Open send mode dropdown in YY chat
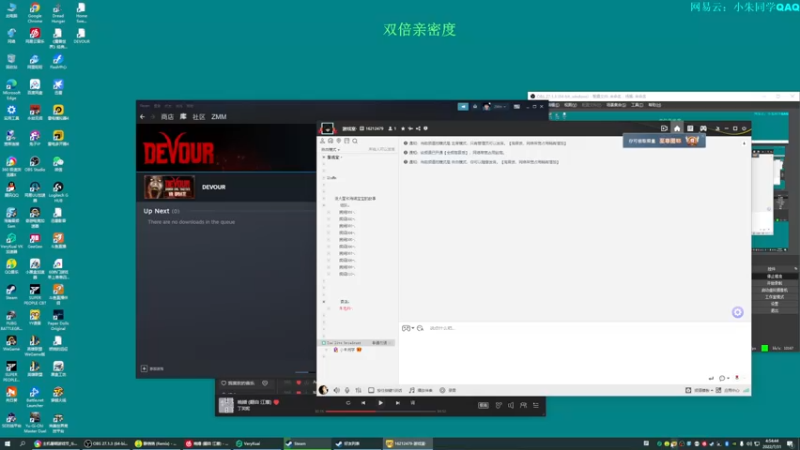This screenshot has width=800, height=450. point(723,378)
